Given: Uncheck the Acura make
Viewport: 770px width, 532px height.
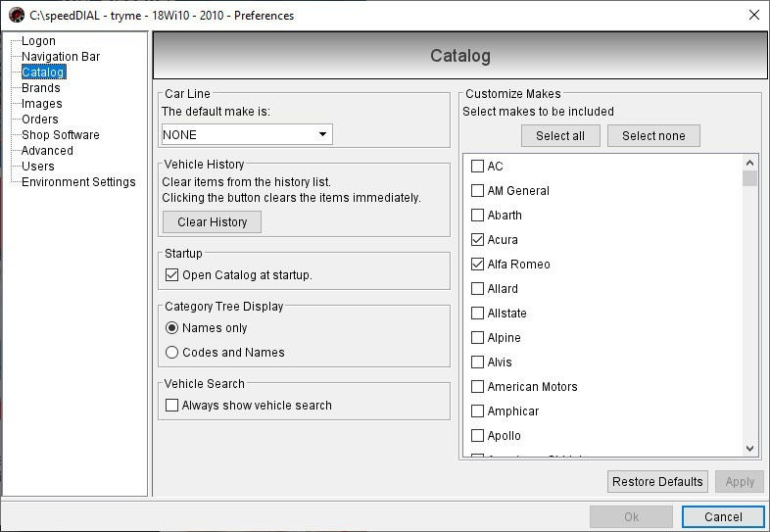Looking at the screenshot, I should click(477, 240).
